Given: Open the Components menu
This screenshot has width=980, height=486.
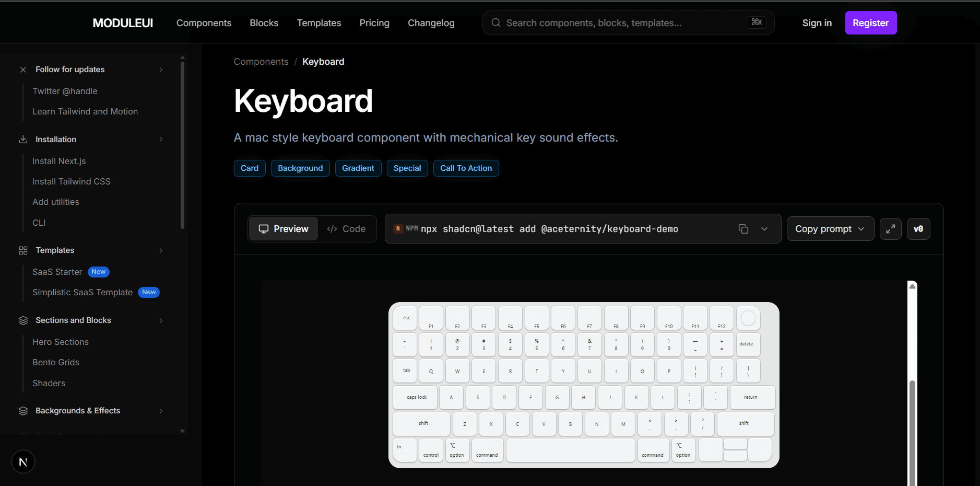Looking at the screenshot, I should click(204, 23).
